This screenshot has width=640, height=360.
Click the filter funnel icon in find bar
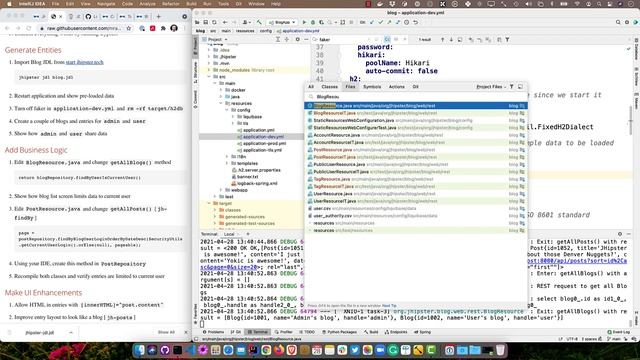(x=507, y=40)
